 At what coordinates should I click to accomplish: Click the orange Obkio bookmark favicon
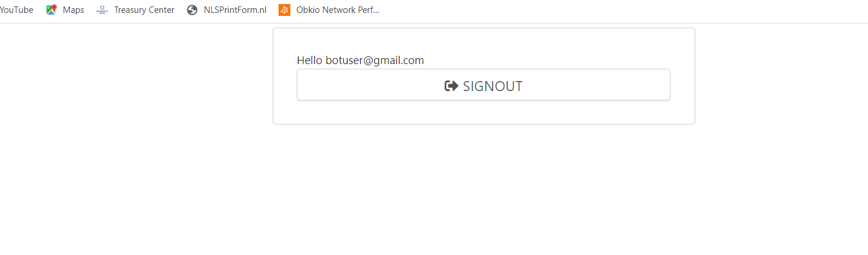coord(284,10)
